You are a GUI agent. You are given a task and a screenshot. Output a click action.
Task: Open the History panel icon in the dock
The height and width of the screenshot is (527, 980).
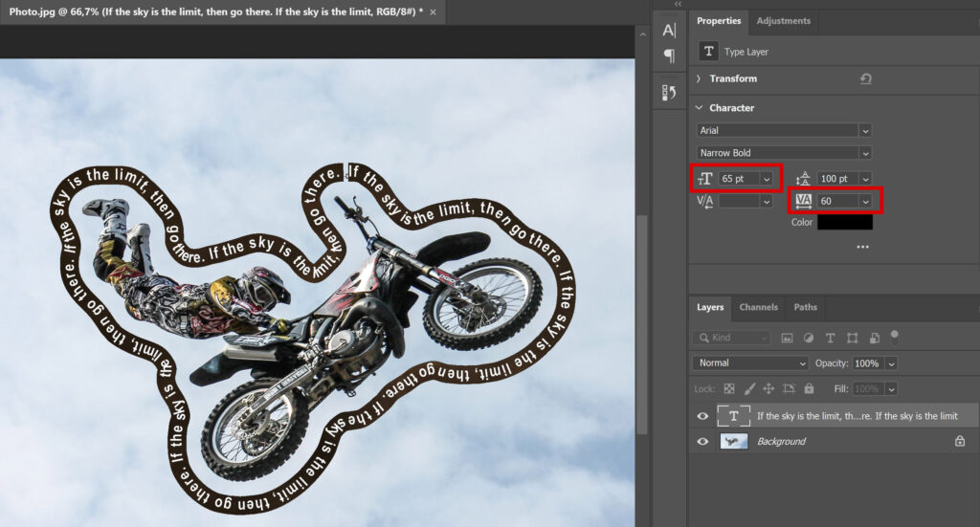(669, 93)
